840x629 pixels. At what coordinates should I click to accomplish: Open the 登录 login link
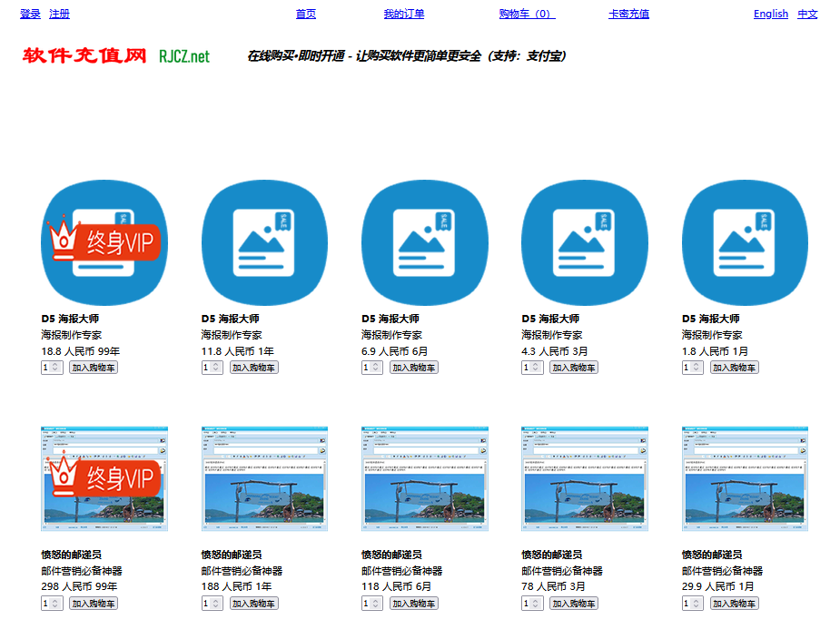tap(30, 14)
